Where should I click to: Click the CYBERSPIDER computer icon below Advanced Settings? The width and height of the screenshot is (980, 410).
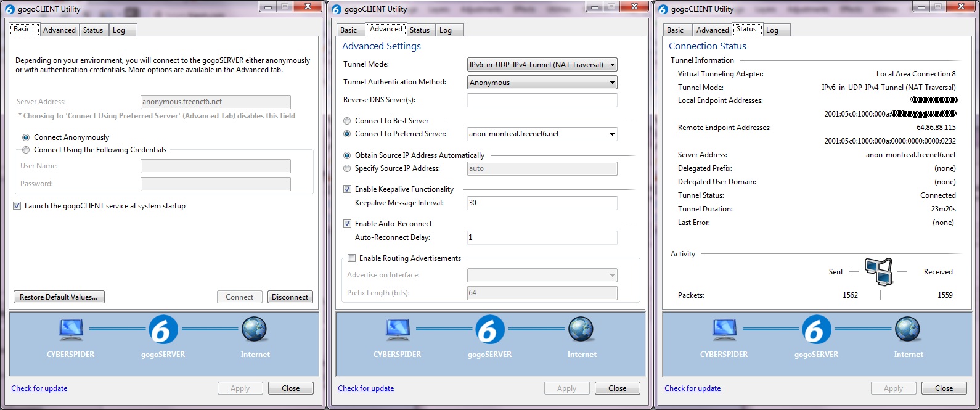(398, 330)
